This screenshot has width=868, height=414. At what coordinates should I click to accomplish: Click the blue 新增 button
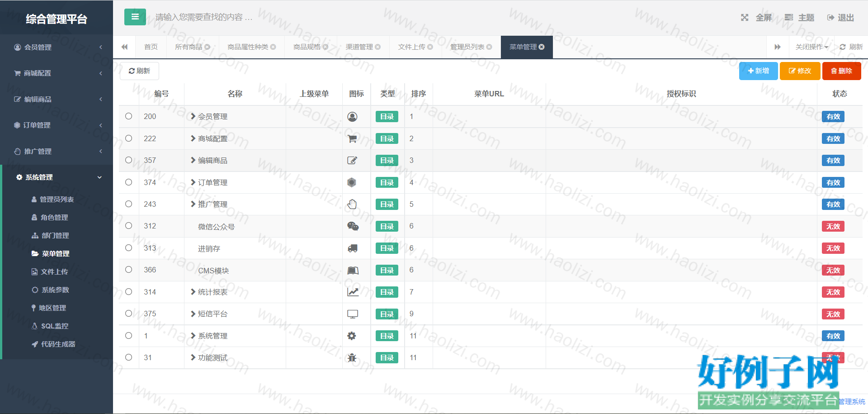pos(758,71)
